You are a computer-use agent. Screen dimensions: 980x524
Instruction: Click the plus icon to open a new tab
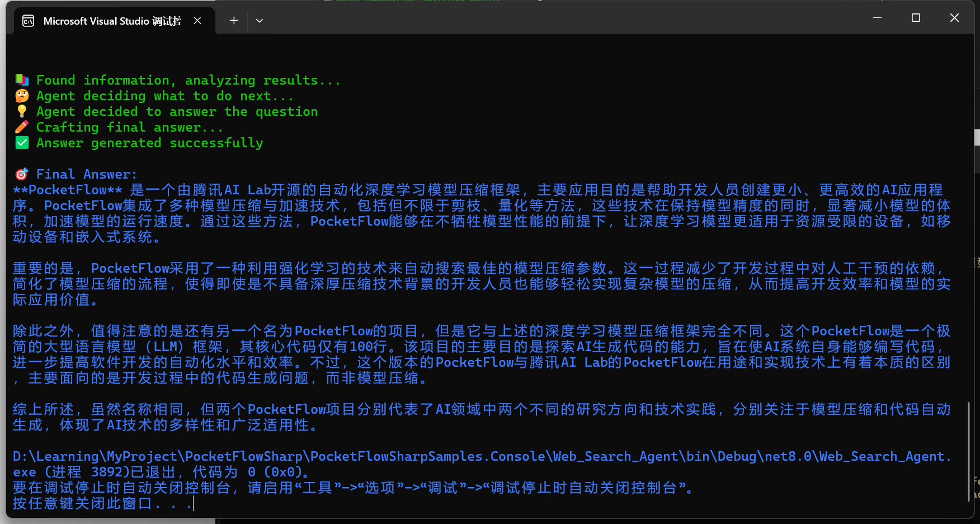pyautogui.click(x=233, y=20)
